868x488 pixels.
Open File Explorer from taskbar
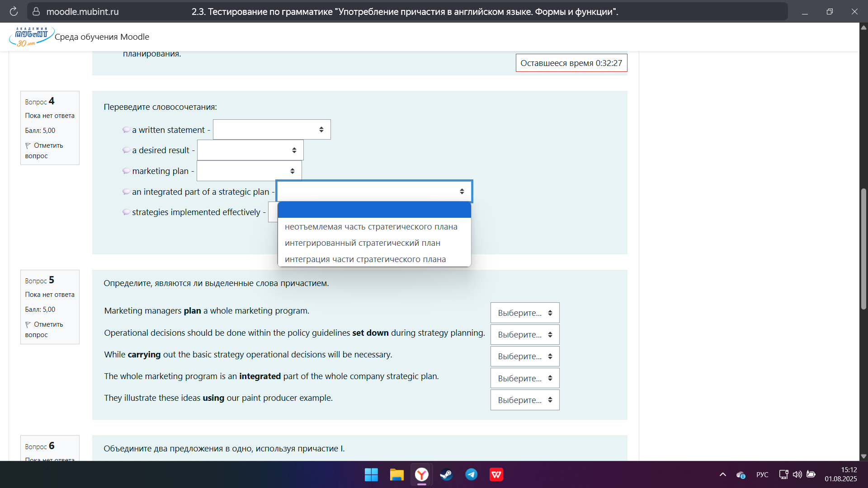pyautogui.click(x=396, y=474)
